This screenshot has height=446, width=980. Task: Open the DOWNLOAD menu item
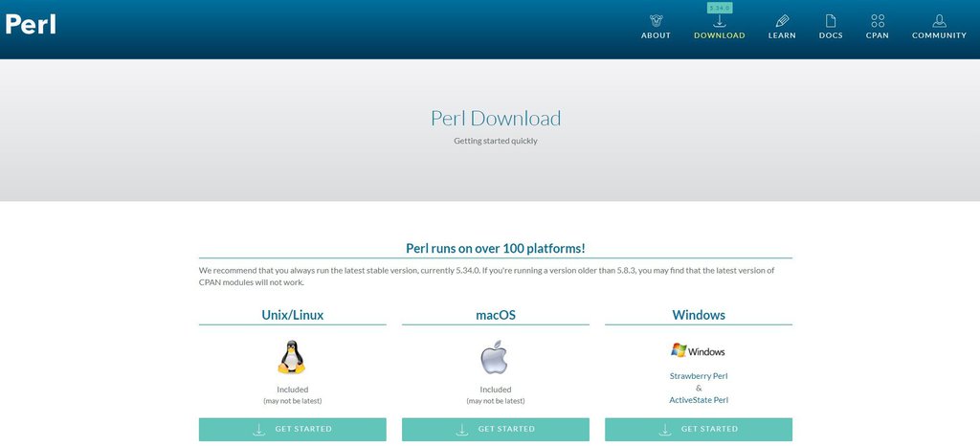point(720,35)
